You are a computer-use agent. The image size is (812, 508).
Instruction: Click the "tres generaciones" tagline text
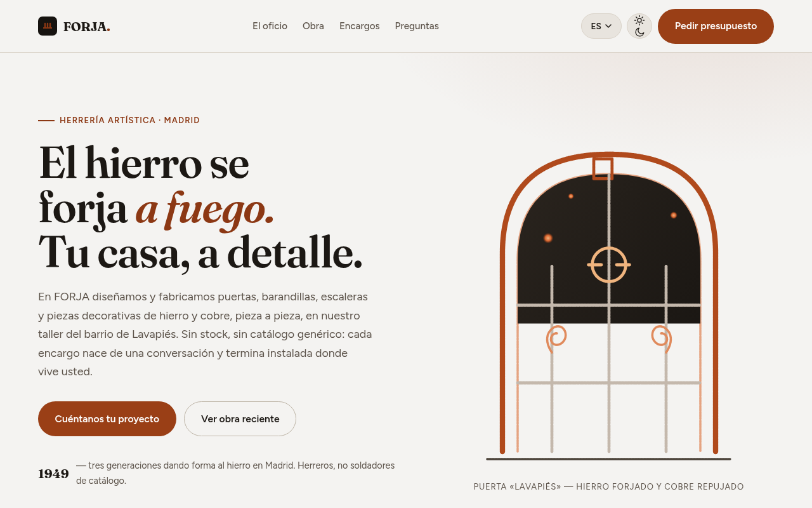pos(235,473)
